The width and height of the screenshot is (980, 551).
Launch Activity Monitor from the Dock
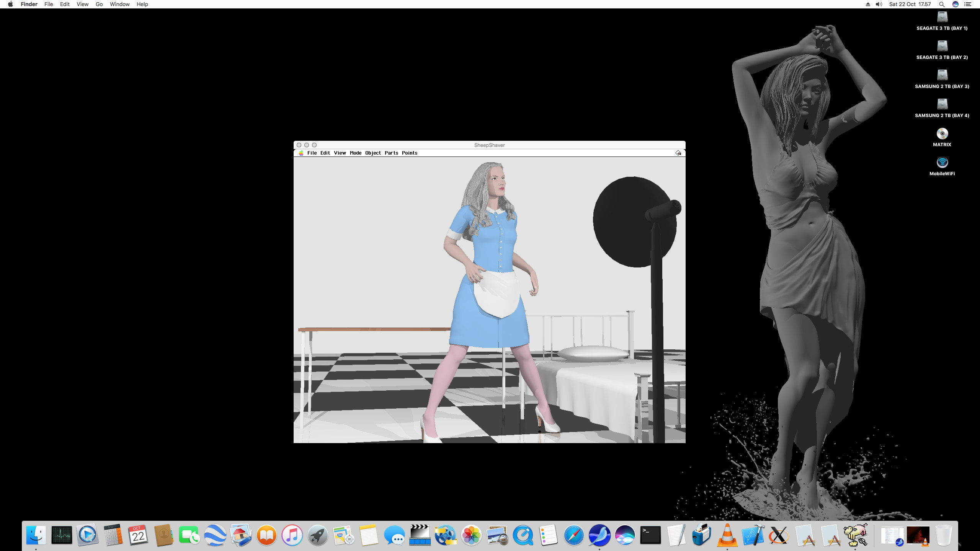click(x=62, y=535)
